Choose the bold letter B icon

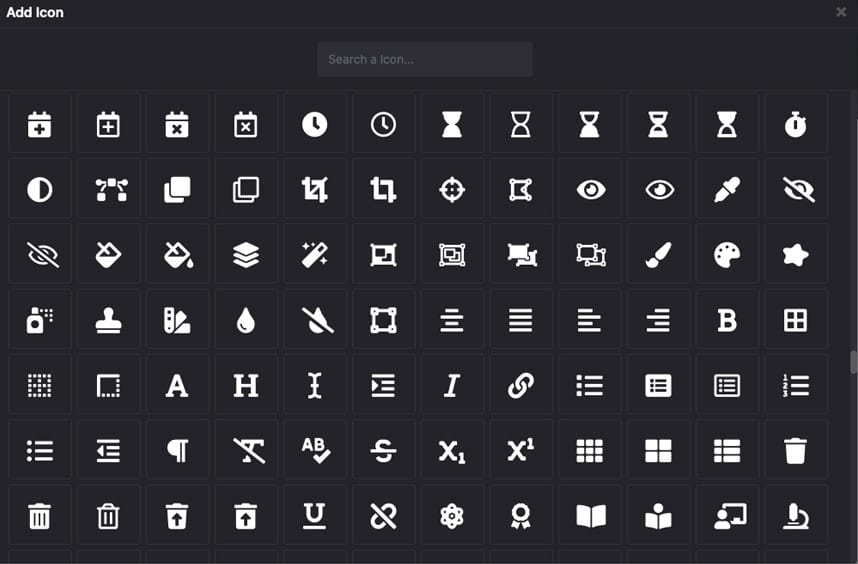(x=727, y=320)
